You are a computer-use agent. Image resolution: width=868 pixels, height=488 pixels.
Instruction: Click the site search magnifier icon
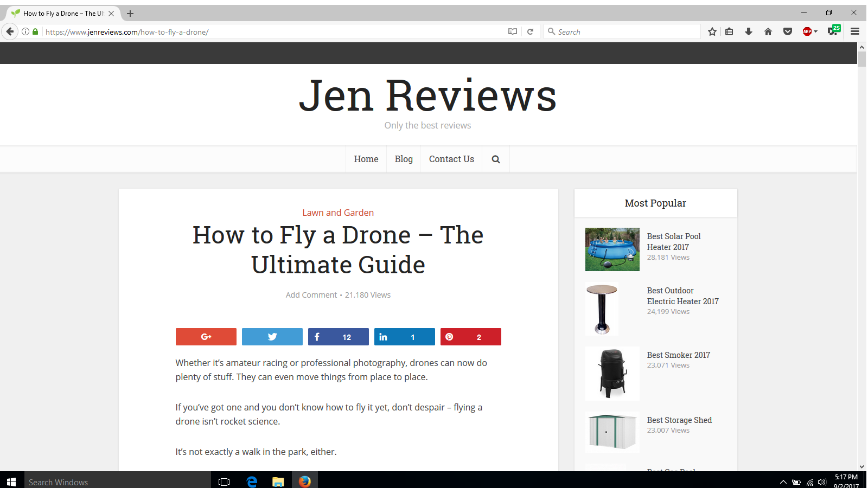click(496, 159)
